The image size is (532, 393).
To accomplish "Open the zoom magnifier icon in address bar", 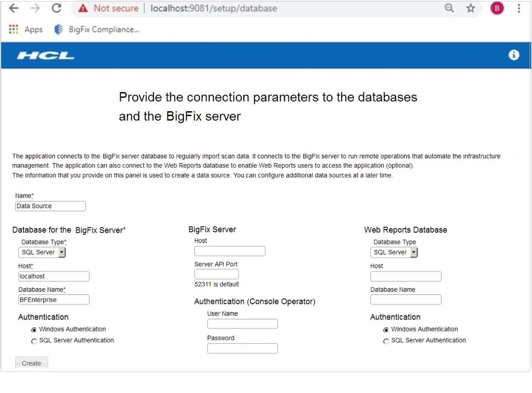I will (449, 8).
